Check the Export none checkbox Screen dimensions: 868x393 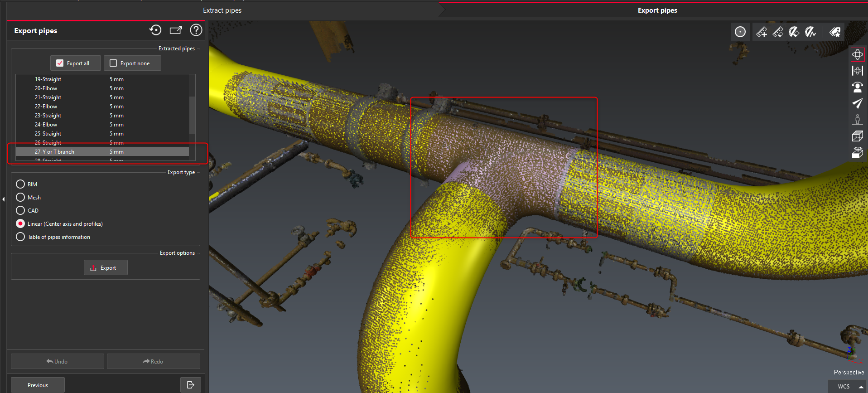coord(113,63)
